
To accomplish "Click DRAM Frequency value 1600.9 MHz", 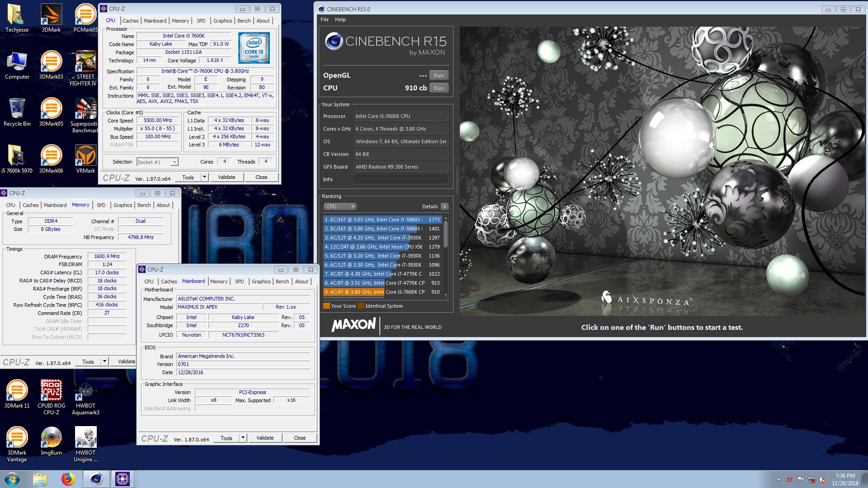I will tap(107, 256).
